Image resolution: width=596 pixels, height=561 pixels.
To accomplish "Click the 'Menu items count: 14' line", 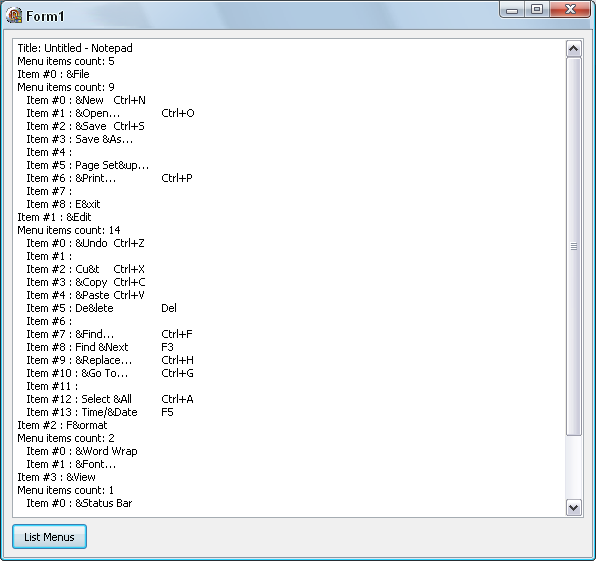I will tap(69, 230).
